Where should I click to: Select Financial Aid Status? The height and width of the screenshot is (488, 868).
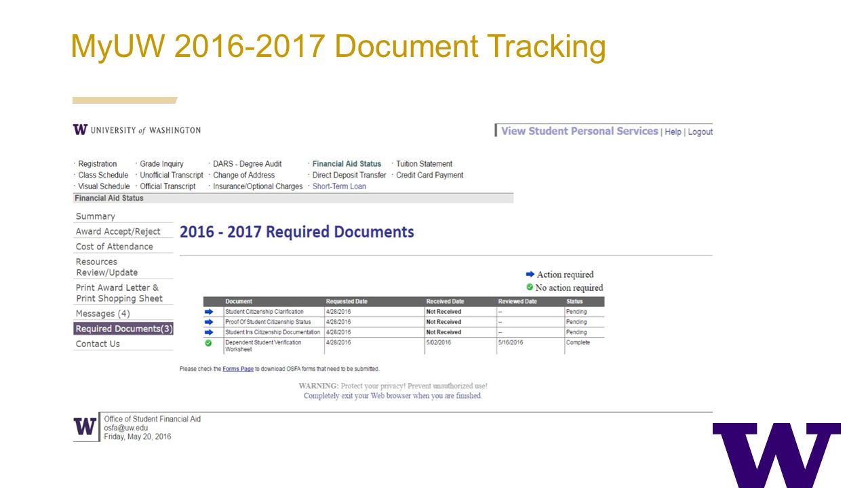[347, 164]
